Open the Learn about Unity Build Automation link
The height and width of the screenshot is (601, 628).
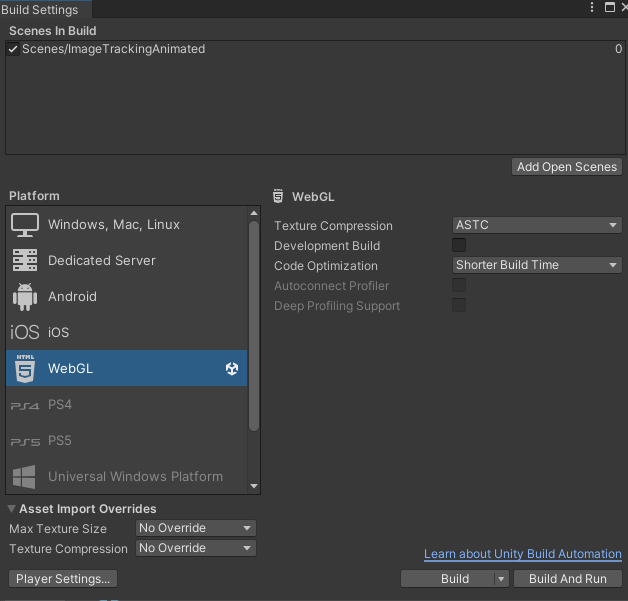tap(522, 554)
